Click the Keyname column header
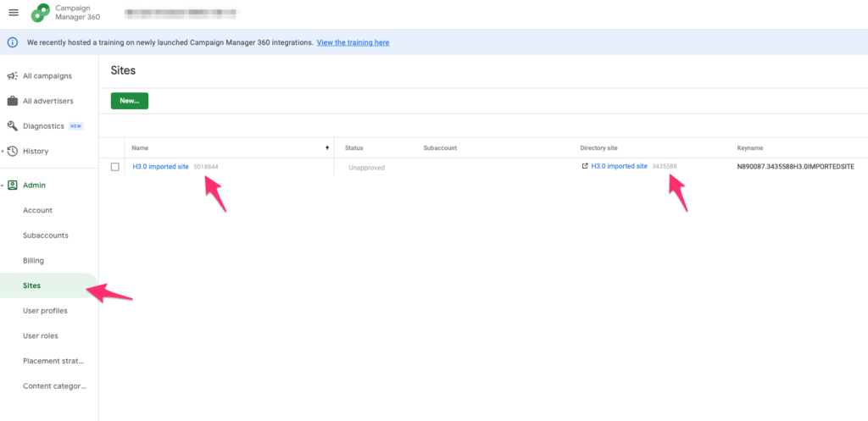Image resolution: width=868 pixels, height=421 pixels. pyautogui.click(x=751, y=148)
